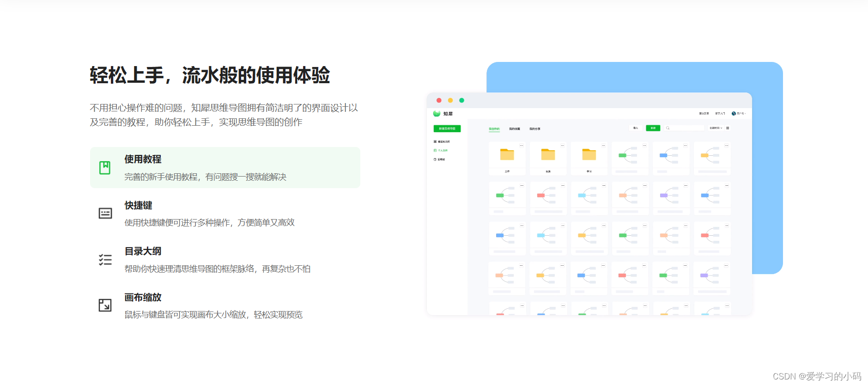The image size is (868, 385).
Task: Click the keyboard icon beside 快捷键
Action: tap(105, 213)
